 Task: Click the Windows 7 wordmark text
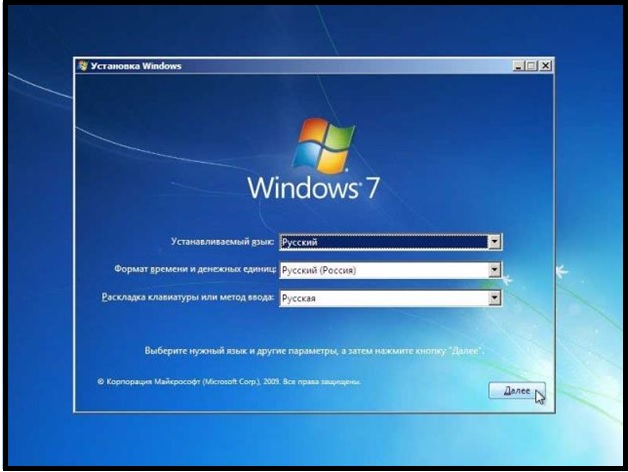(x=313, y=188)
